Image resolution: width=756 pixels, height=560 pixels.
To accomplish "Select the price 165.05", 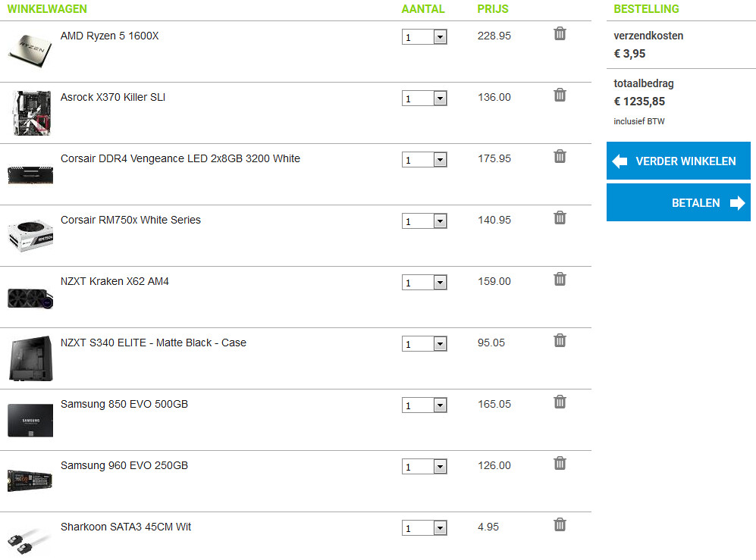I will (x=494, y=404).
